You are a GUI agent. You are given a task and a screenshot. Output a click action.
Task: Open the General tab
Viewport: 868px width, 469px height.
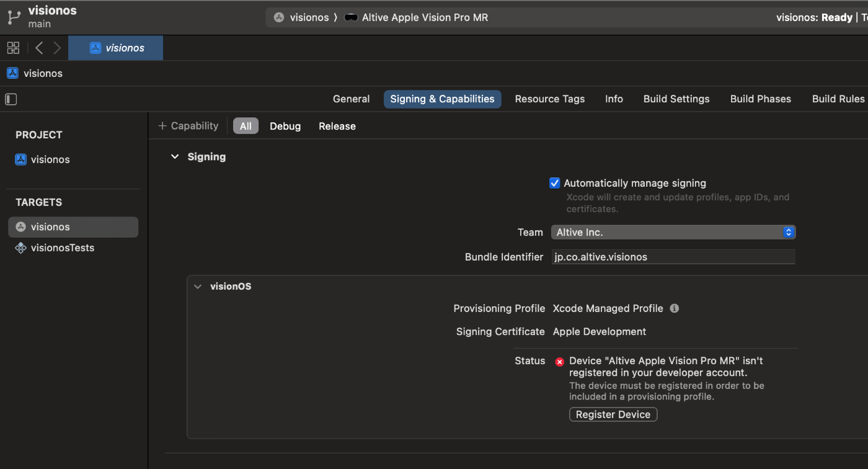pyautogui.click(x=351, y=99)
